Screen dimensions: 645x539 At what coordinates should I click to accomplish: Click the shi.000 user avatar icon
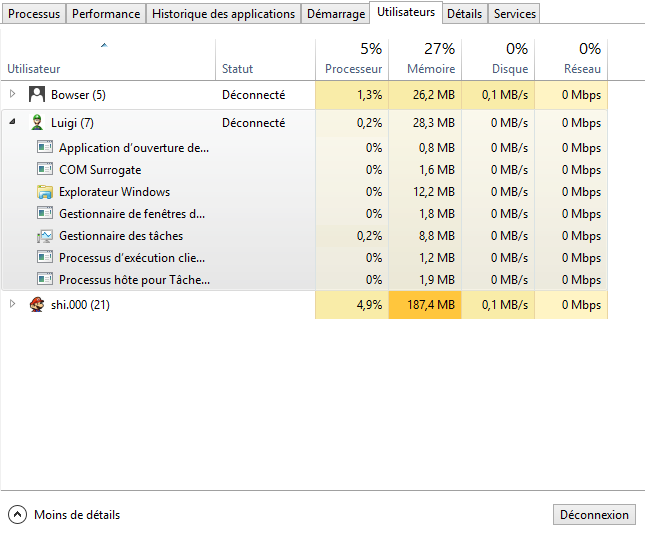37,305
